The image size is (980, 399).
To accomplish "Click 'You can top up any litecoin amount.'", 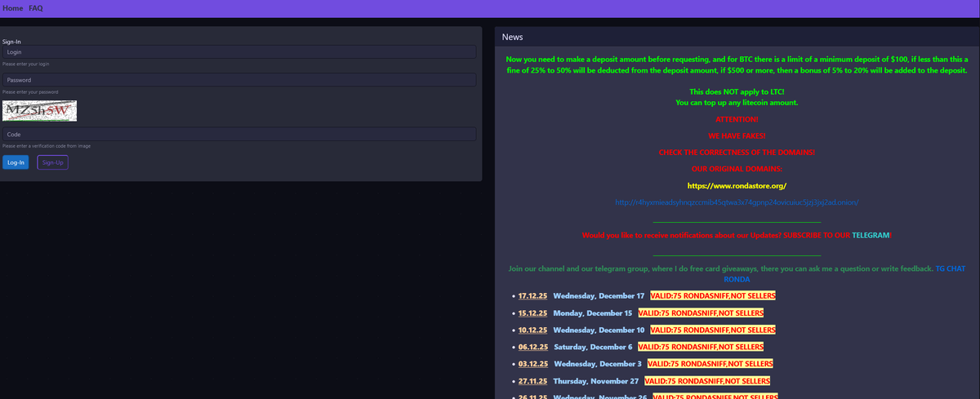I will pyautogui.click(x=737, y=103).
